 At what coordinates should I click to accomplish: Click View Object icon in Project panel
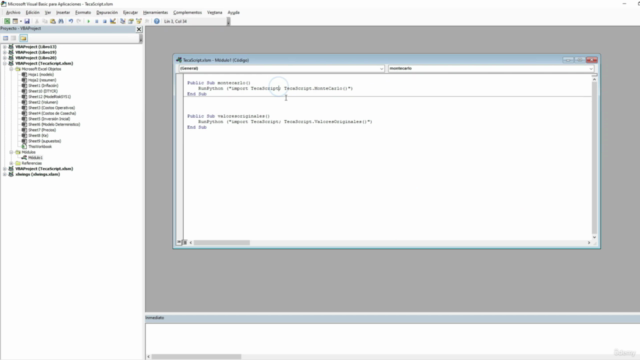click(x=14, y=38)
